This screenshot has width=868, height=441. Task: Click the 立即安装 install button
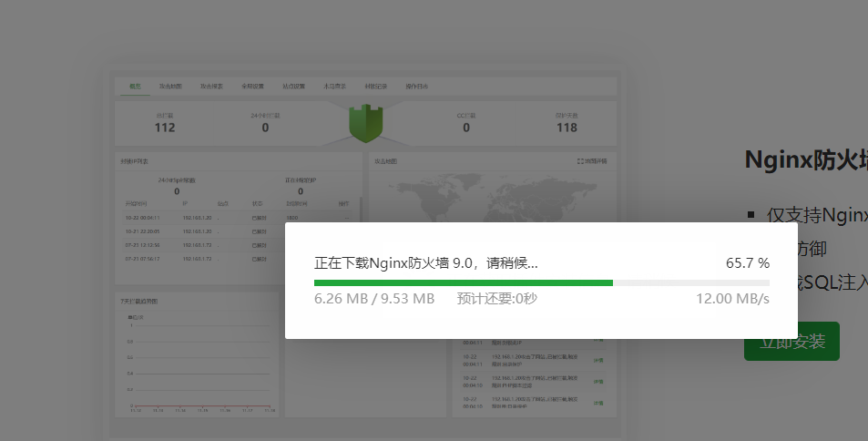click(x=791, y=342)
